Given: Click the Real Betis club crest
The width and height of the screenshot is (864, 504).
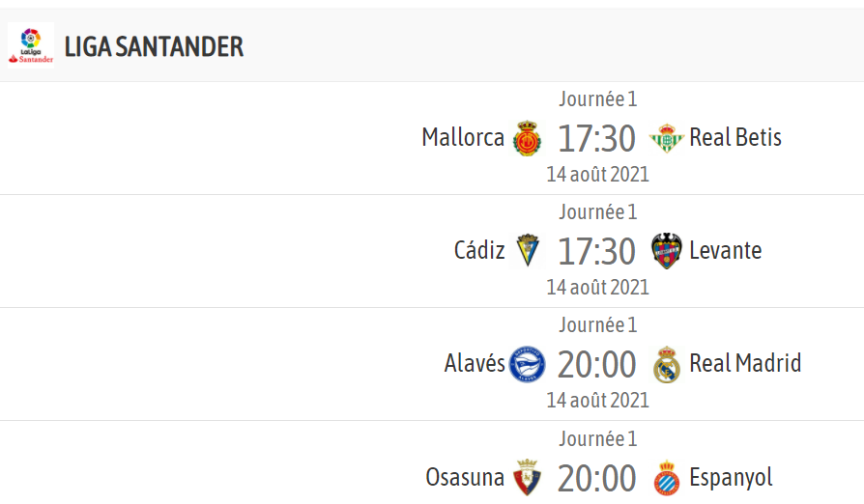Looking at the screenshot, I should tap(666, 138).
